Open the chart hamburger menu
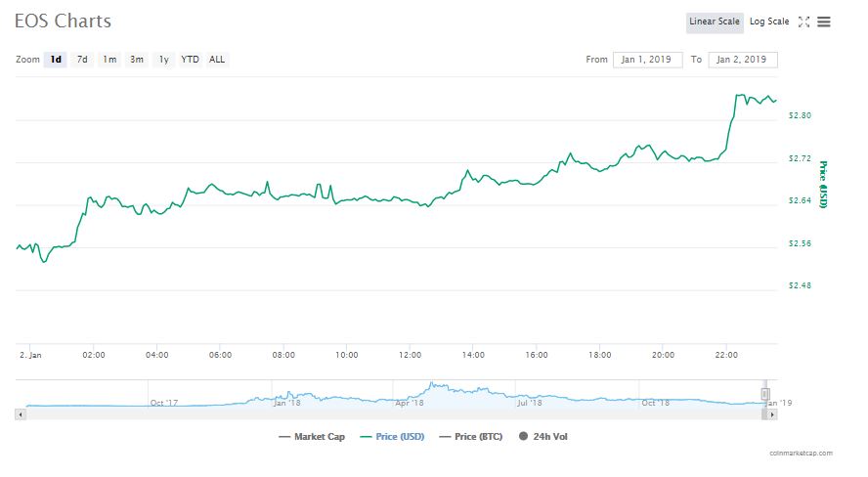The image size is (868, 477). (x=824, y=22)
